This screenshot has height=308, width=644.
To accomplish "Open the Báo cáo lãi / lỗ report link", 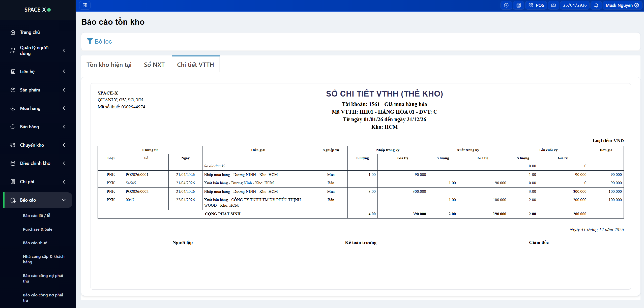I will click(x=37, y=215).
